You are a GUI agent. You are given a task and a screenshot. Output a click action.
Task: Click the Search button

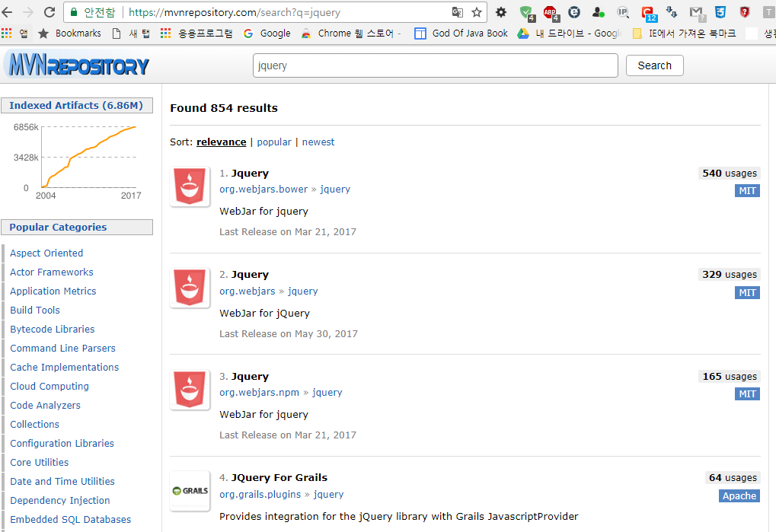click(654, 65)
